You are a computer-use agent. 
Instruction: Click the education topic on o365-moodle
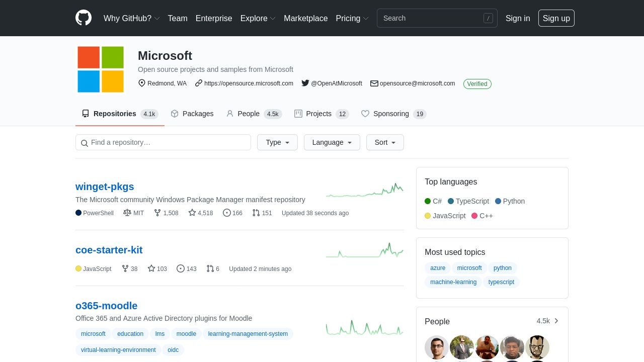(x=130, y=334)
